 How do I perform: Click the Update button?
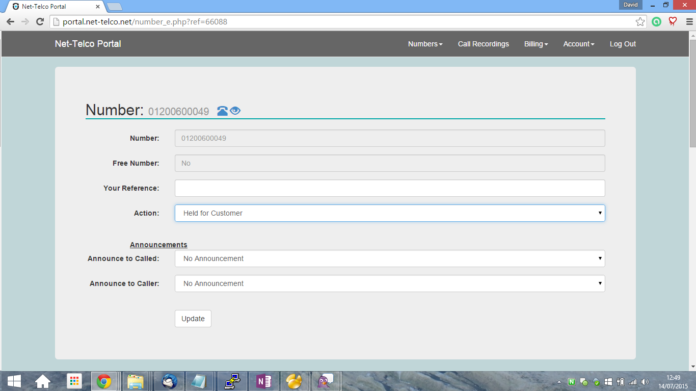(x=193, y=319)
